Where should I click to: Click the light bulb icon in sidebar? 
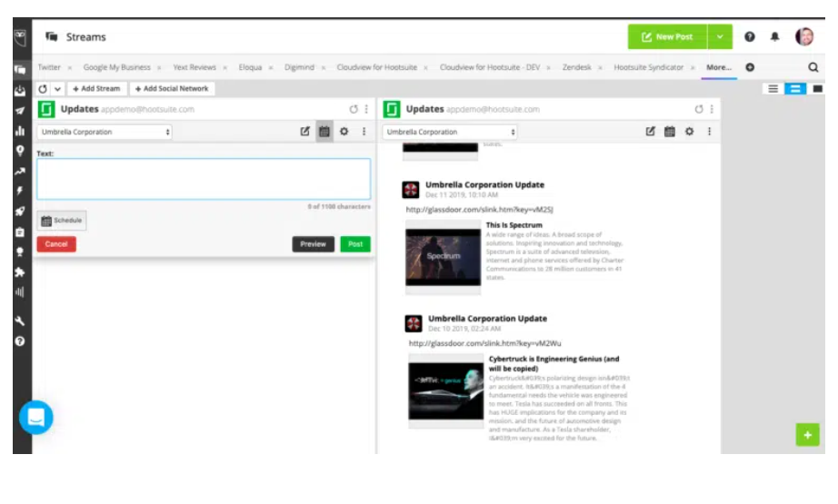[20, 252]
